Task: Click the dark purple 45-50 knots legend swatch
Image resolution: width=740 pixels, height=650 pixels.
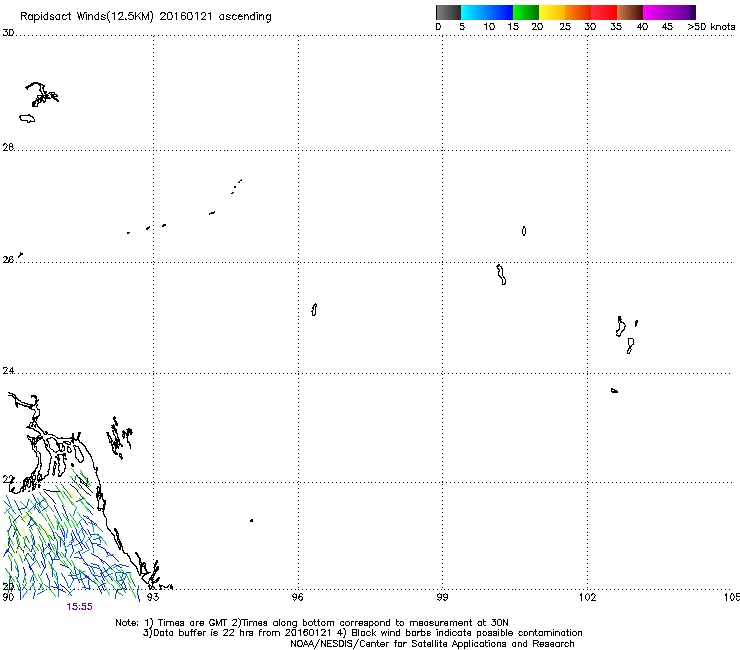Action: coord(682,12)
